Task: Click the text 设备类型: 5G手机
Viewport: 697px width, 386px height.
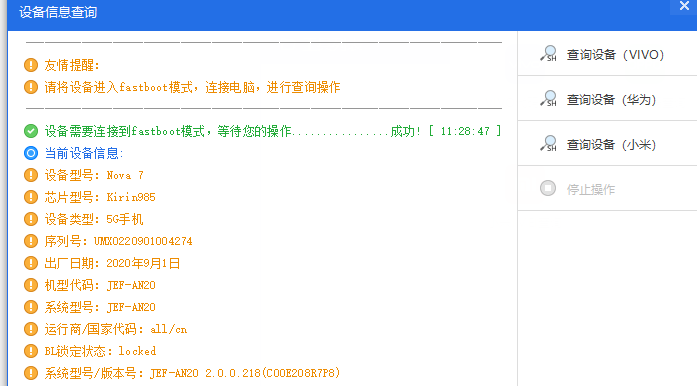Action: (94, 219)
